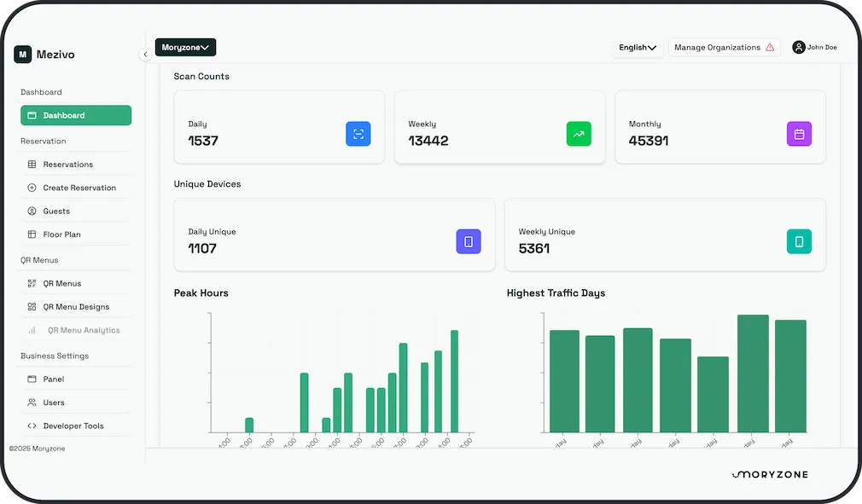This screenshot has height=504, width=862.
Task: Click the Daily Unique device icon
Action: pos(469,241)
